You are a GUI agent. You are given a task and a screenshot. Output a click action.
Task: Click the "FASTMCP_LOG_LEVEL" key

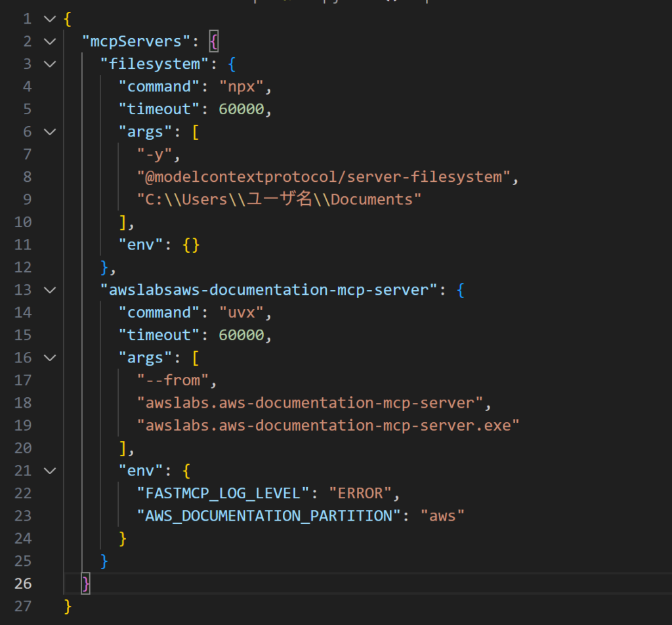click(x=223, y=494)
